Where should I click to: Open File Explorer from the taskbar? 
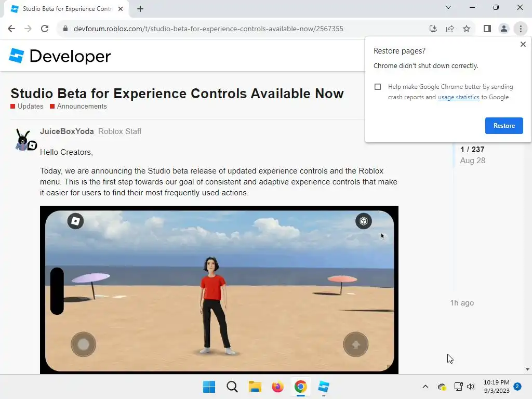(255, 387)
